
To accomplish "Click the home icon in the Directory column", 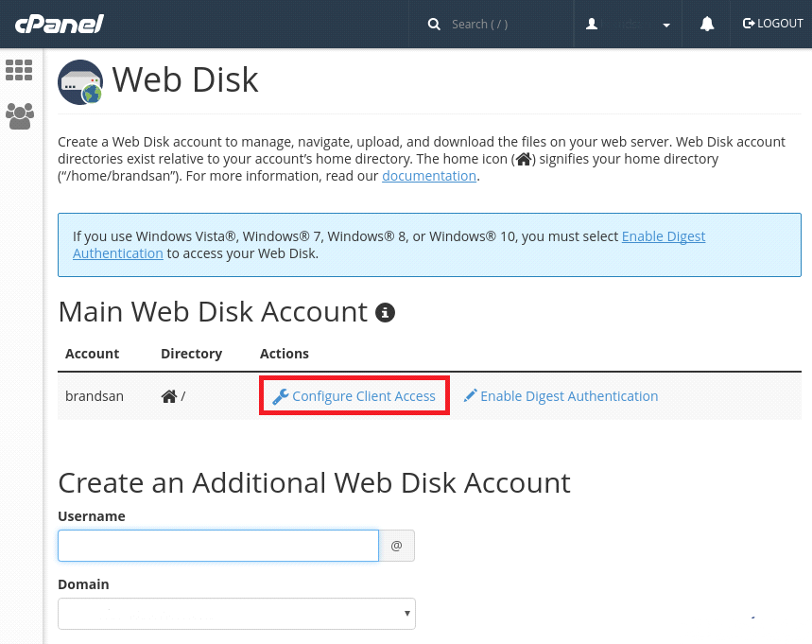I will click(167, 395).
